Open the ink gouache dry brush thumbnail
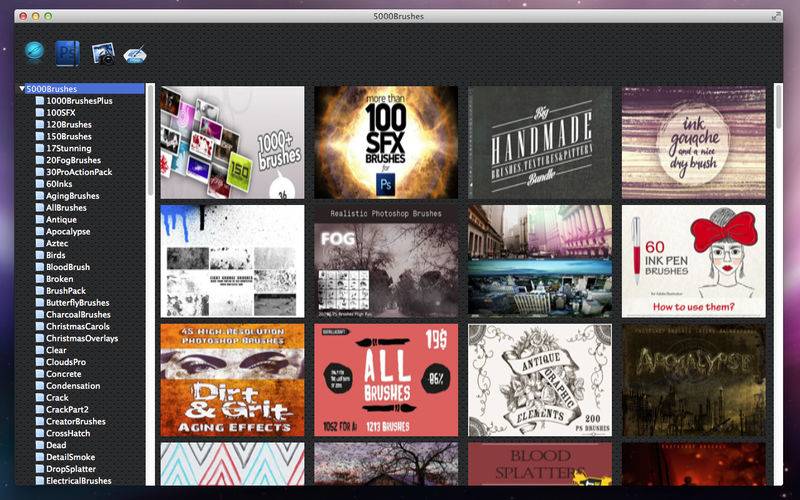Image resolution: width=800 pixels, height=500 pixels. [x=694, y=142]
